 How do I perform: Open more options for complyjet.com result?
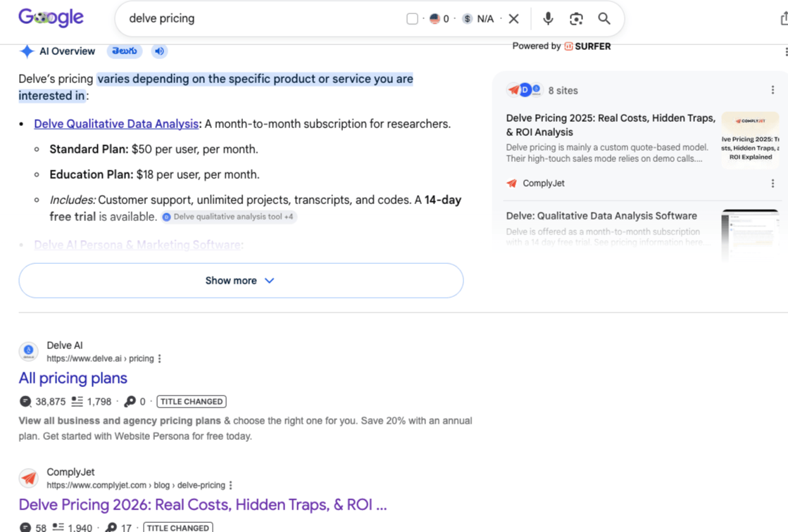coord(231,486)
